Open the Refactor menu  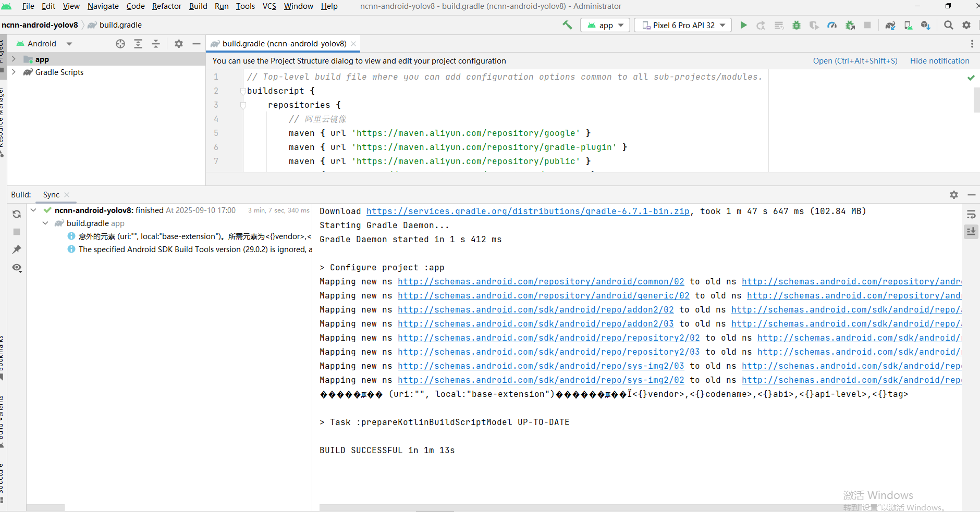(167, 6)
